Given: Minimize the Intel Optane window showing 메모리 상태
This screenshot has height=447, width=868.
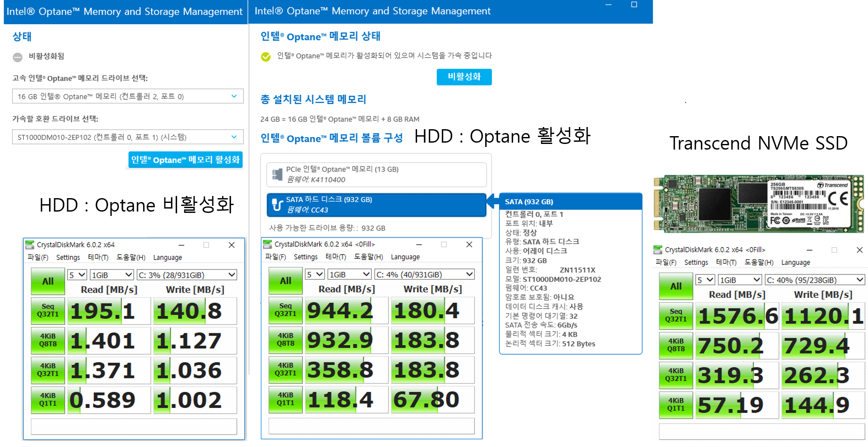Looking at the screenshot, I should (608, 5).
